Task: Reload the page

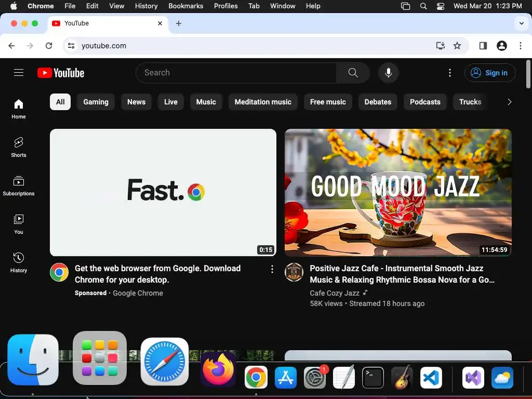Action: (49, 46)
